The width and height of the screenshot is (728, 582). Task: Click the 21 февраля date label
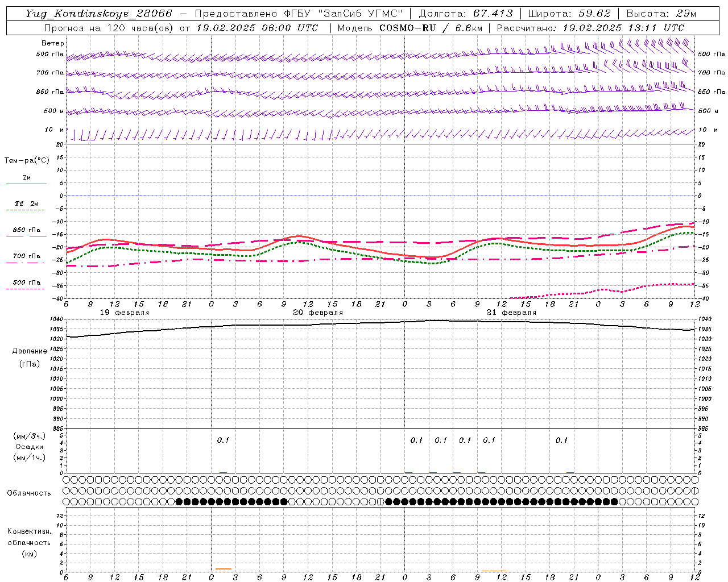tap(511, 313)
